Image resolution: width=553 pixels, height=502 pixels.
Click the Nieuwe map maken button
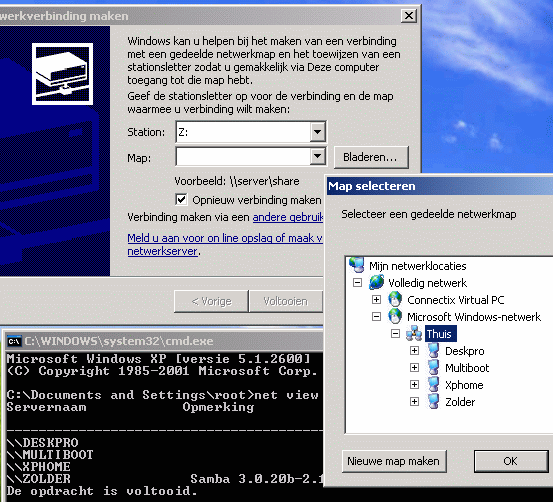point(394,461)
